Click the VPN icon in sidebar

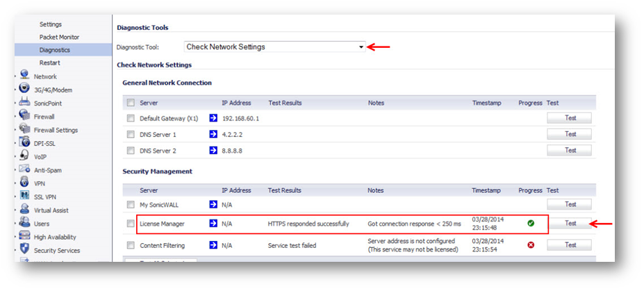click(x=25, y=183)
